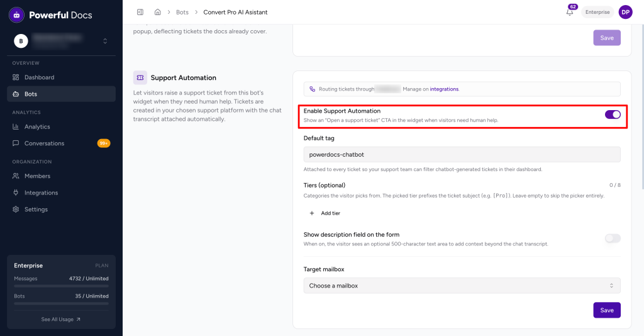Image resolution: width=644 pixels, height=336 pixels.
Task: Follow the integrations link
Action: click(x=444, y=89)
